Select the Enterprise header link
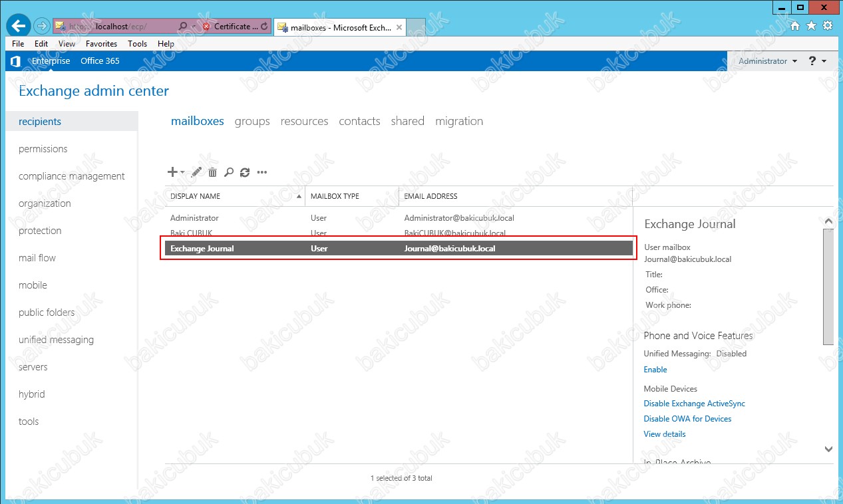The width and height of the screenshot is (843, 504). click(x=51, y=61)
